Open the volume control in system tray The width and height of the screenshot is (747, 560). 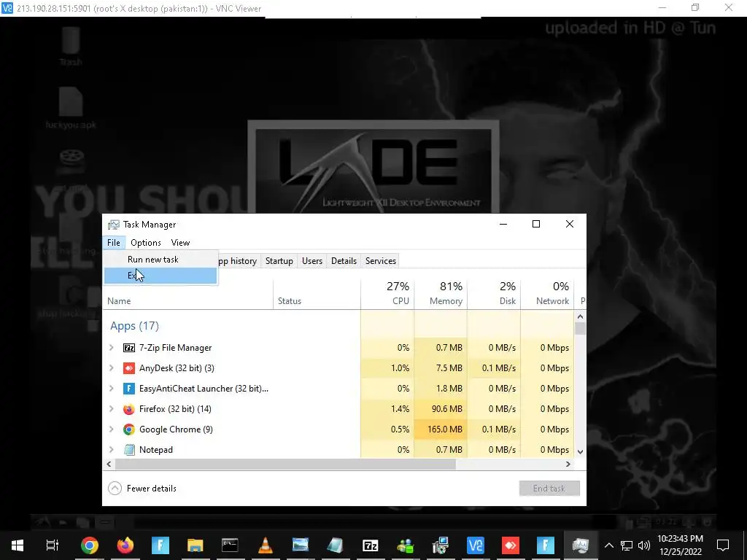pos(644,545)
